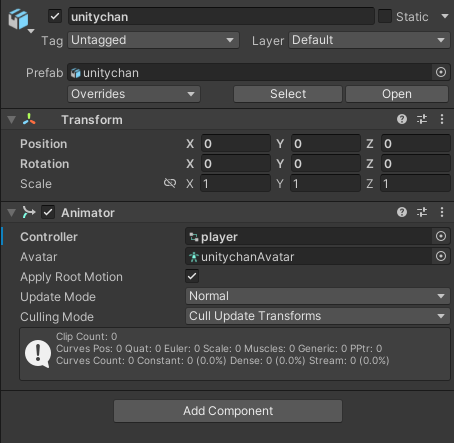The height and width of the screenshot is (443, 454).
Task: Toggle the Scale constrained proportions link icon
Action: 170,183
